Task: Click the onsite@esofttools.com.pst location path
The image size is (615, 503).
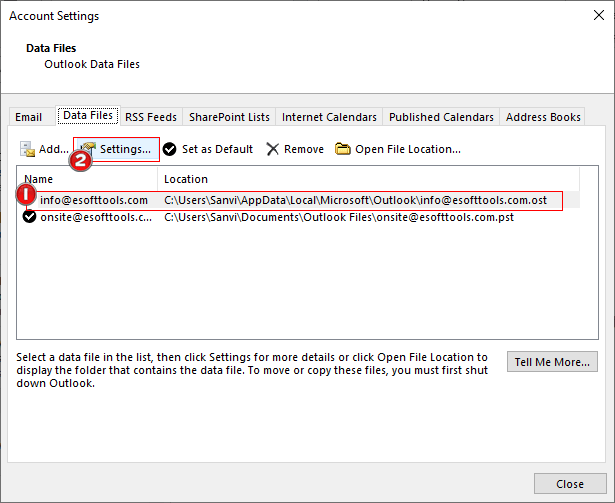Action: [x=339, y=217]
